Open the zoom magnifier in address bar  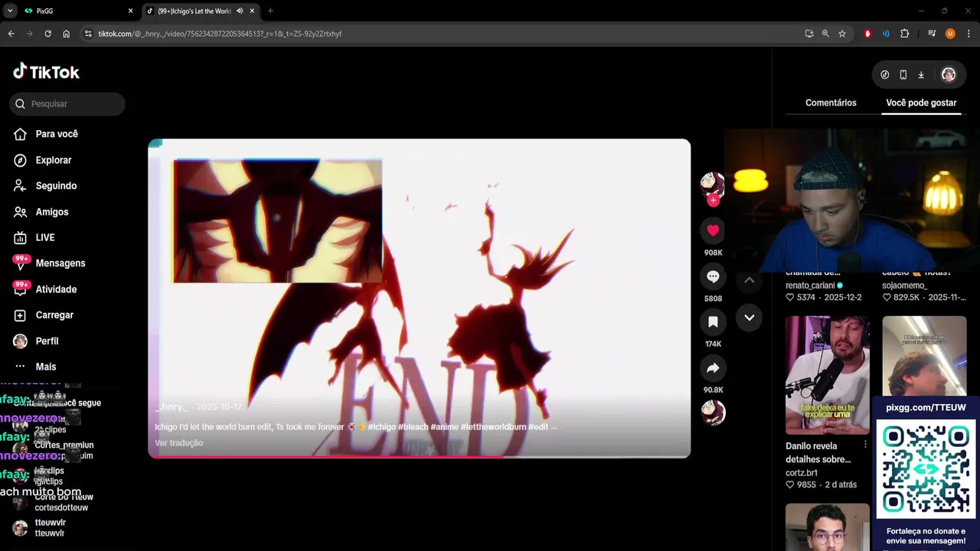[x=825, y=34]
